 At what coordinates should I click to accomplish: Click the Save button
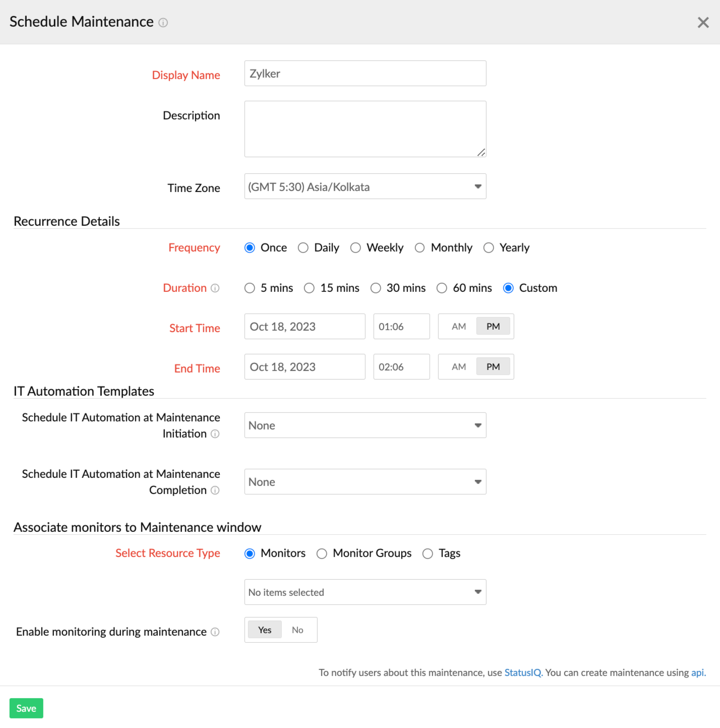tap(26, 708)
